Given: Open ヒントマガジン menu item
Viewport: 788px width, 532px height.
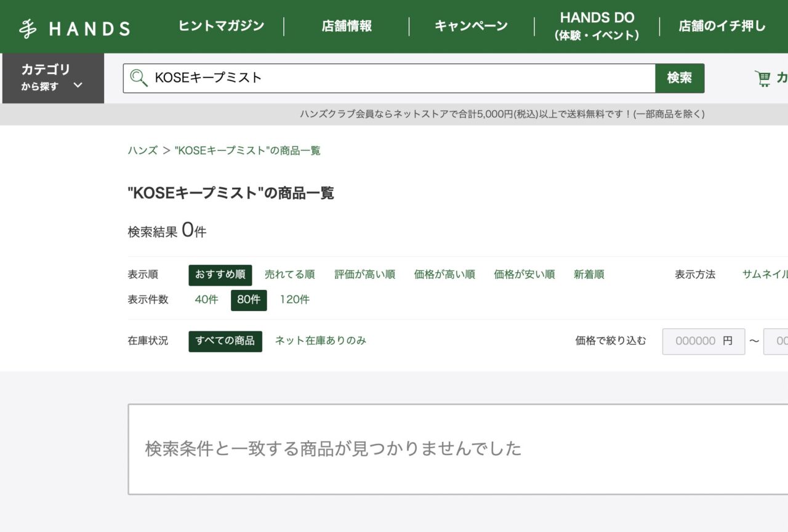Looking at the screenshot, I should coord(221,26).
